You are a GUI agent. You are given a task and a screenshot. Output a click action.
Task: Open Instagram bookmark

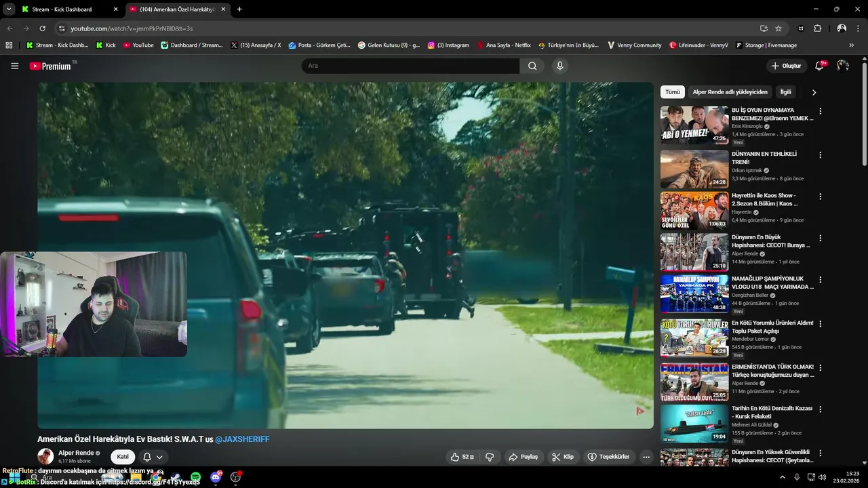[448, 45]
